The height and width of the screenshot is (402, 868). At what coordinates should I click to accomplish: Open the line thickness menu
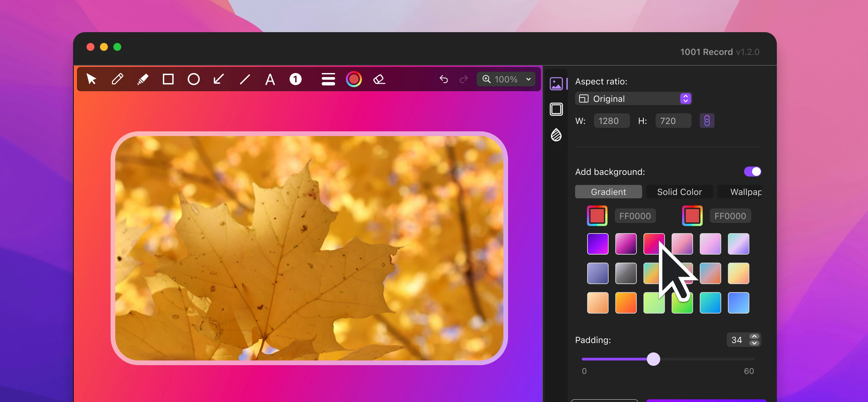point(328,79)
